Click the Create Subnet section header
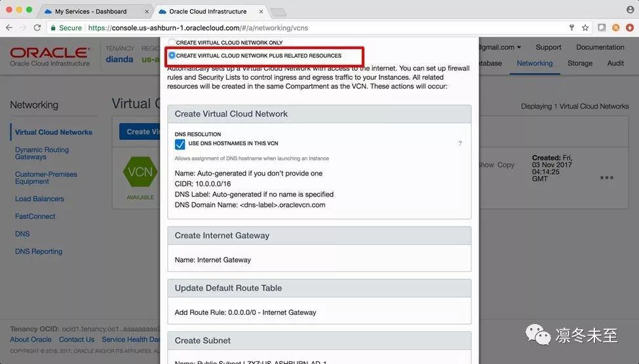This screenshot has height=364, width=639. coord(319,340)
